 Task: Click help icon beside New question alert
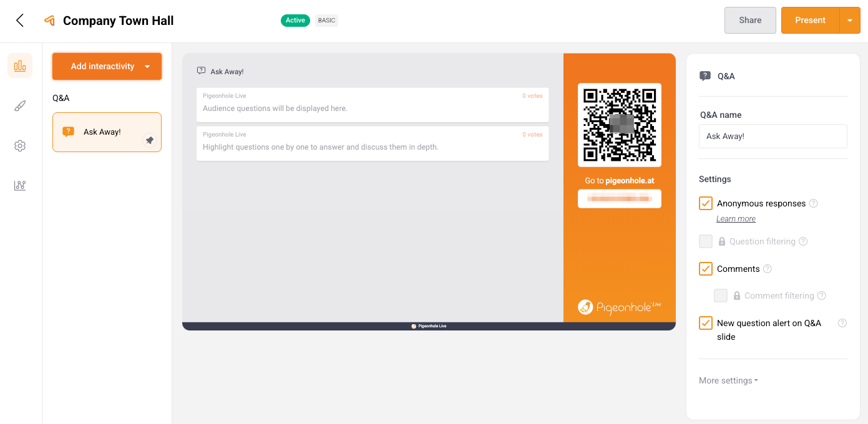click(x=842, y=323)
